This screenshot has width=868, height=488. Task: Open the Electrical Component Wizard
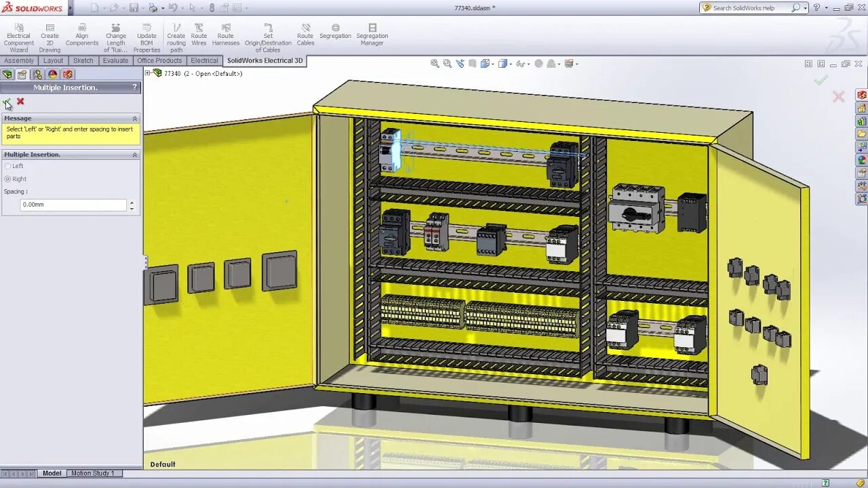click(19, 38)
